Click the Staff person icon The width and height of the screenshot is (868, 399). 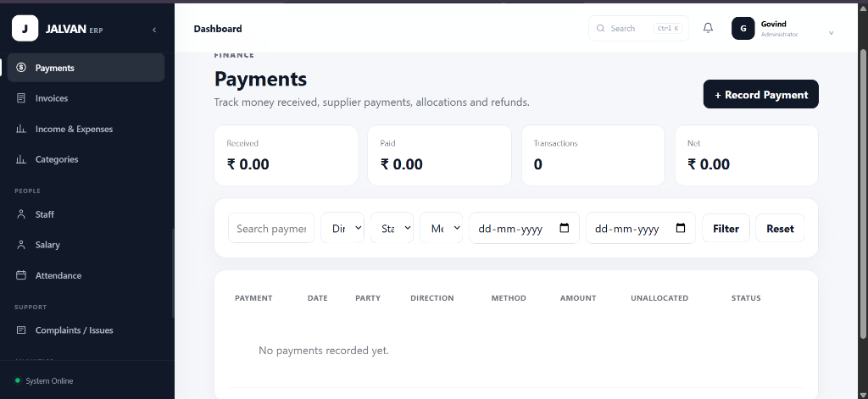click(21, 214)
